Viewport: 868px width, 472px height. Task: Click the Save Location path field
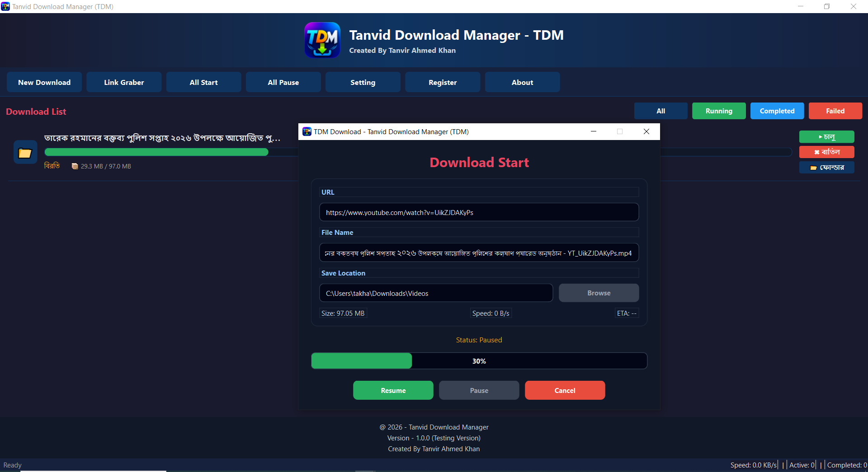coord(436,293)
